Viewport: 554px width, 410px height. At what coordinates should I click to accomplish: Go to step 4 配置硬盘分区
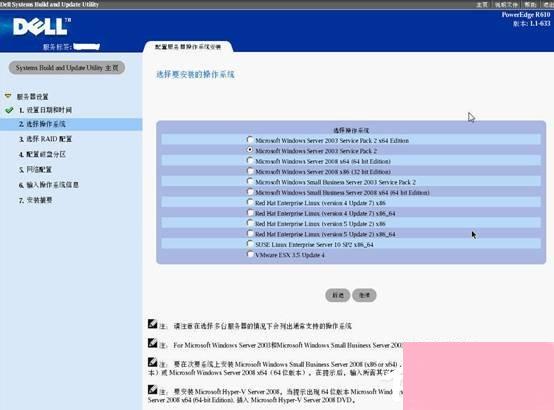42,154
